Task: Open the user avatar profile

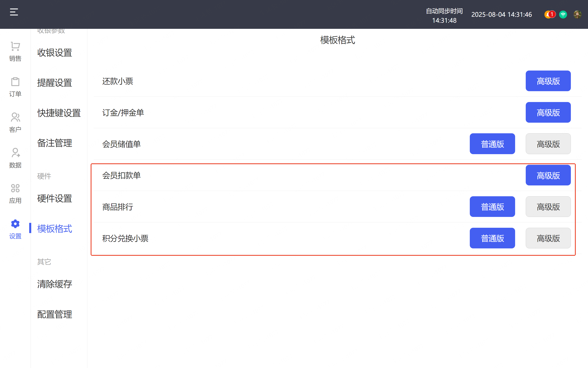Action: (577, 15)
